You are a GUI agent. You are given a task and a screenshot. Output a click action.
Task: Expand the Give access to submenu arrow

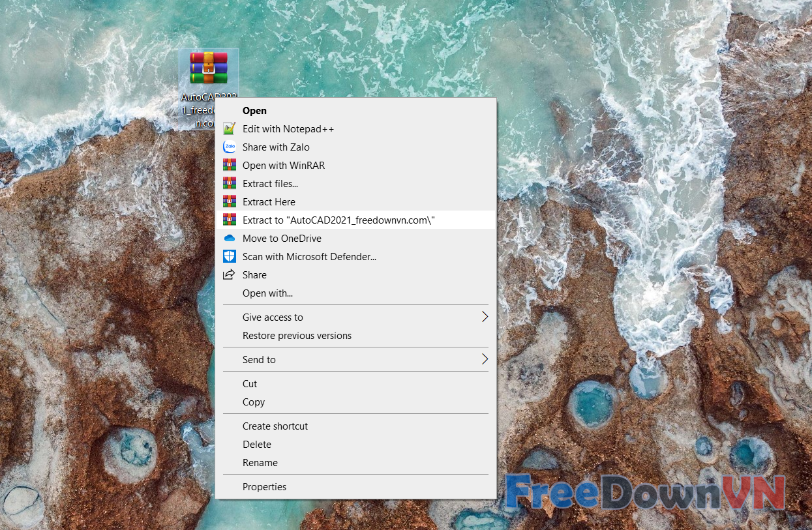pos(485,317)
